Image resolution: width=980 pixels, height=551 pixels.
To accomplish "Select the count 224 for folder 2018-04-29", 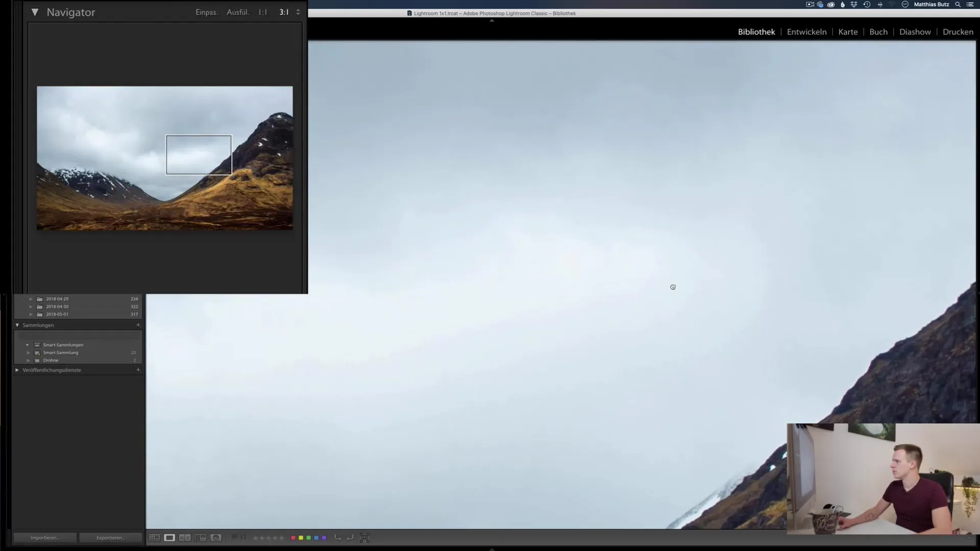I will pyautogui.click(x=134, y=299).
